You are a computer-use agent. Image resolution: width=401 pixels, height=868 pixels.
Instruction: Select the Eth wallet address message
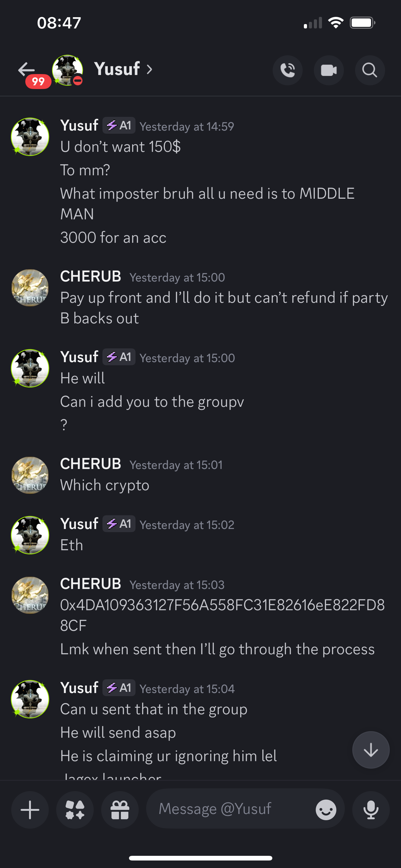[x=222, y=615]
